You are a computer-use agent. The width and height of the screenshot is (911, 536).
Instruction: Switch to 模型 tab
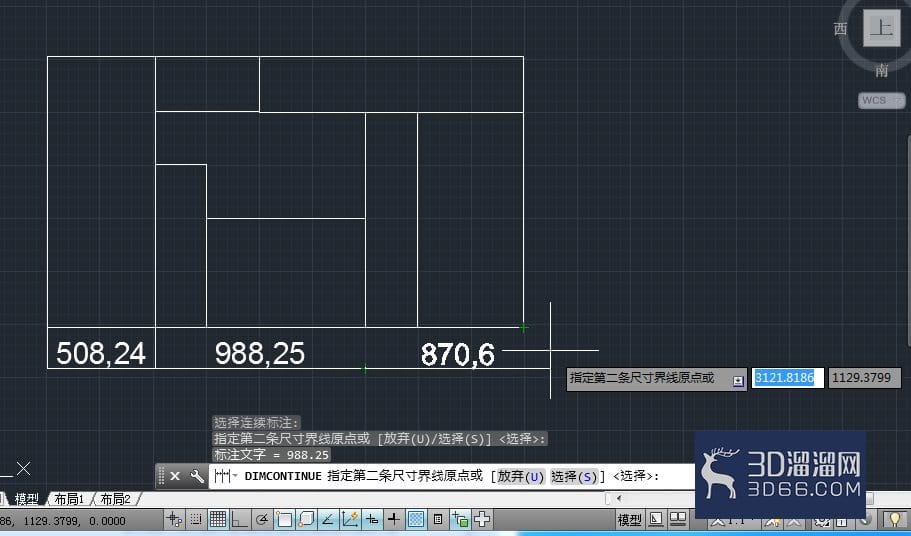coord(26,498)
